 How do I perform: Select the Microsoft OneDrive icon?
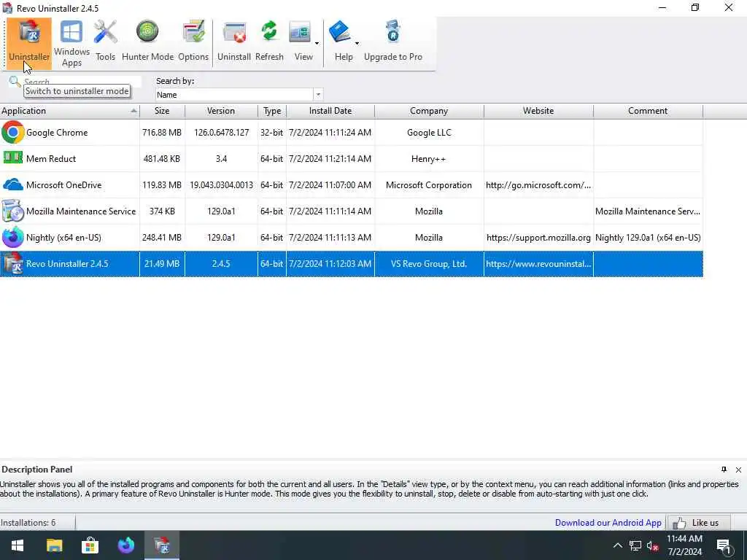pyautogui.click(x=13, y=184)
